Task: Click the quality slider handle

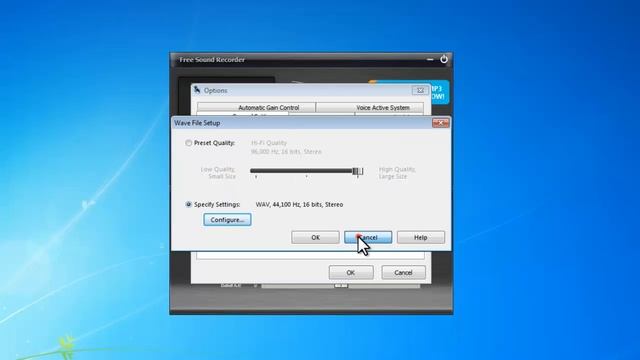Action: (x=358, y=171)
